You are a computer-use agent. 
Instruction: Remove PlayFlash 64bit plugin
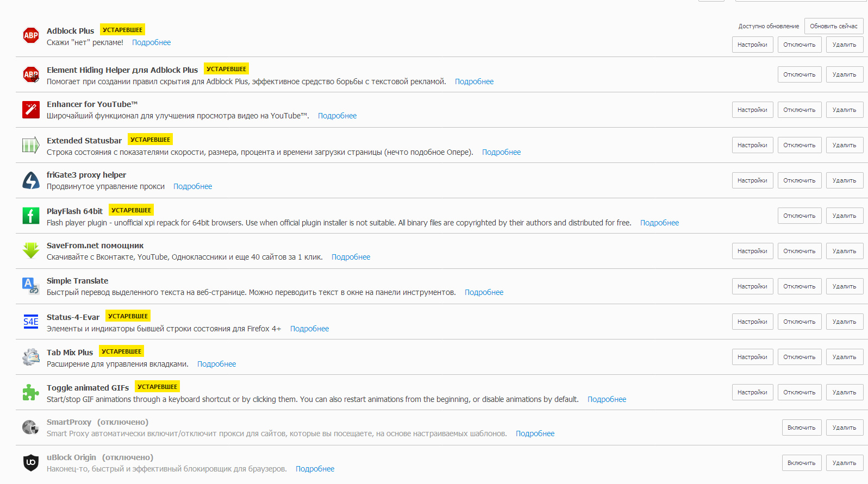click(x=845, y=216)
